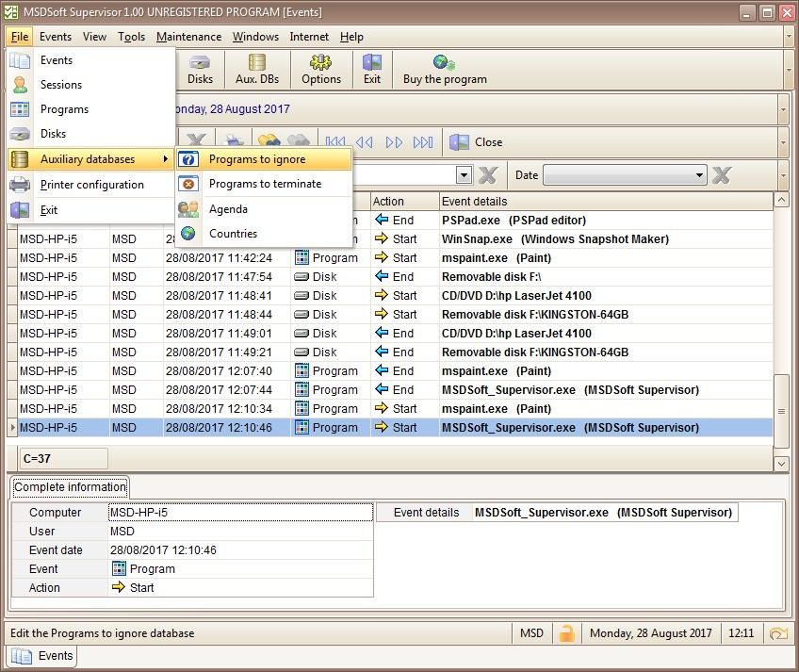Click the Exit toolbar icon

(x=372, y=69)
